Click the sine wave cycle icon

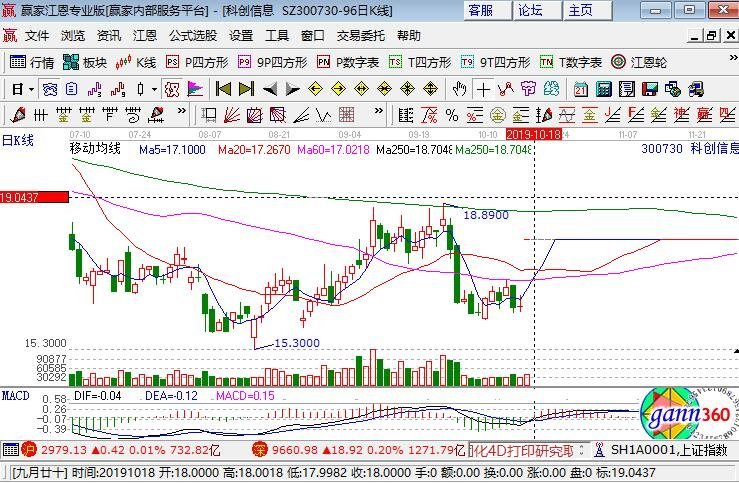567,115
